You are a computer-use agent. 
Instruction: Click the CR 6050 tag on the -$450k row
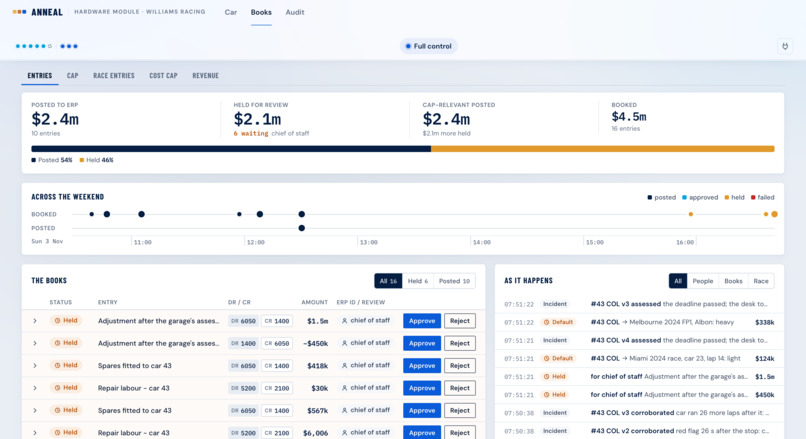277,343
